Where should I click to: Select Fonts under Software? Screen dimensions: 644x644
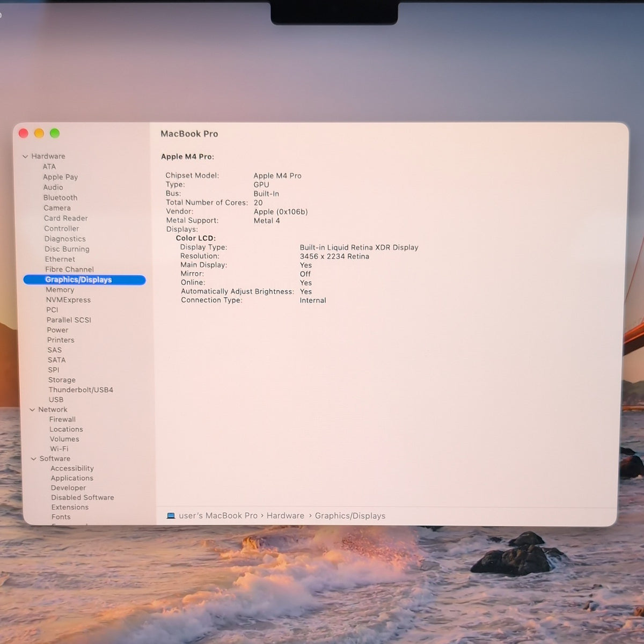click(x=61, y=517)
